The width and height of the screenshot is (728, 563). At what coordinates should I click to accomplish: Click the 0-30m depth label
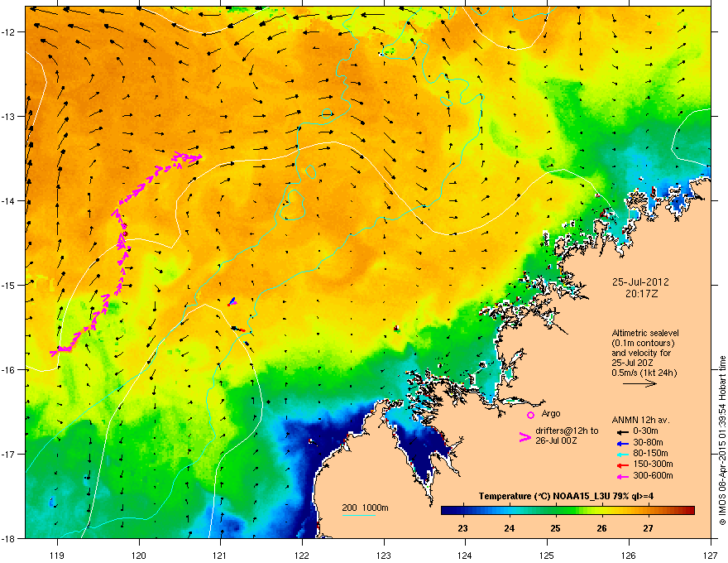(645, 431)
